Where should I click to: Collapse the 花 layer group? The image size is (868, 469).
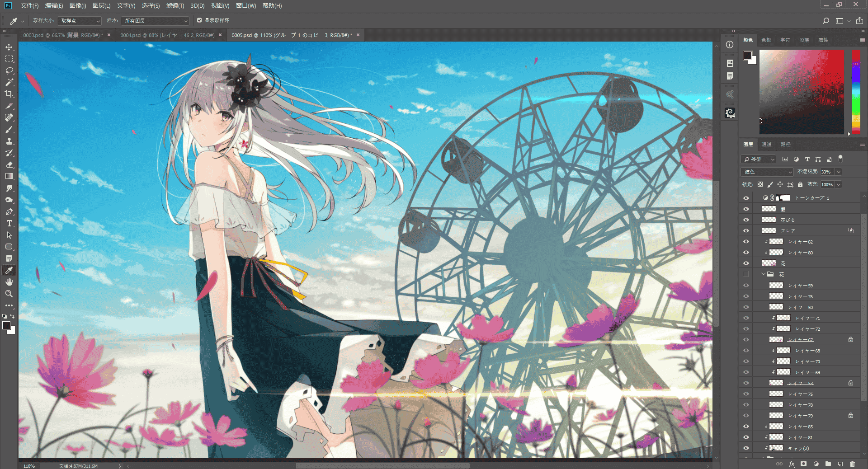[764, 274]
